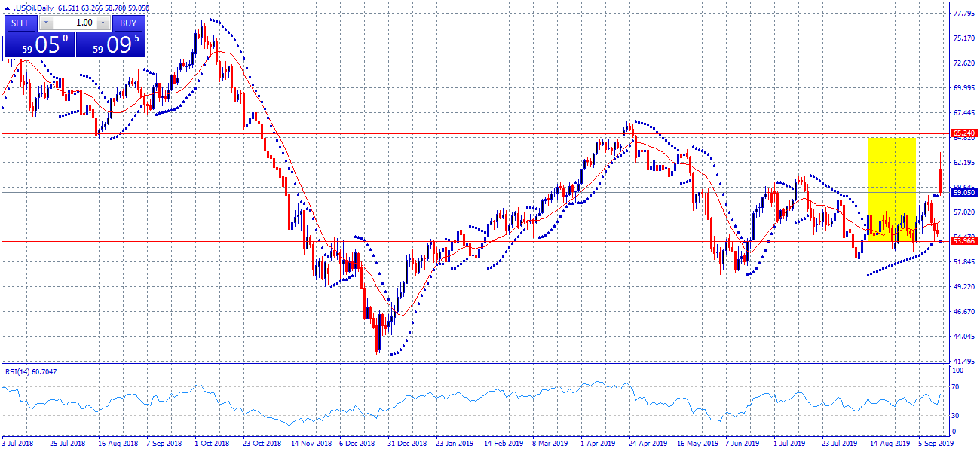Click the .USOil,Daily symbol label
The width and height of the screenshot is (980, 452).
32,7
